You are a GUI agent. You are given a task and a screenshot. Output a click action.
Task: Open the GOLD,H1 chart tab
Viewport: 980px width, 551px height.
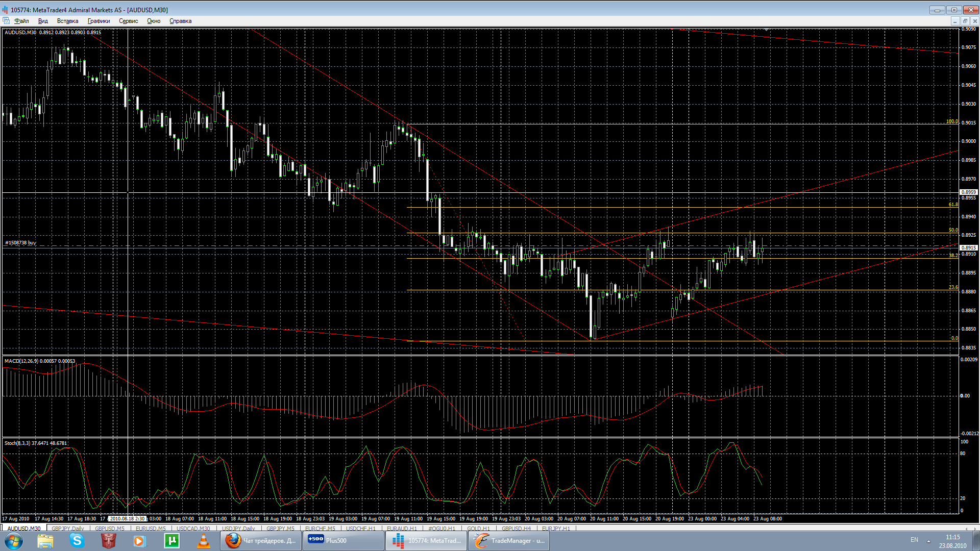(x=478, y=529)
